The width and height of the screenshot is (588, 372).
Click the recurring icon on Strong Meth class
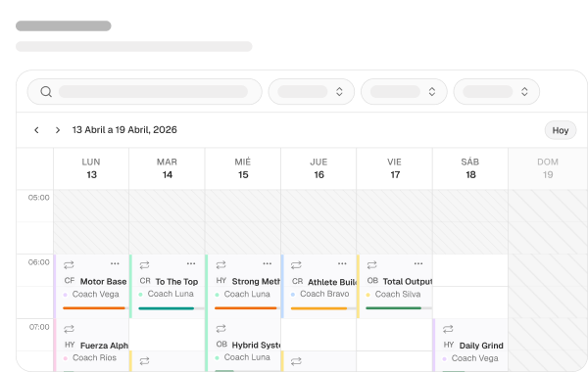(220, 265)
